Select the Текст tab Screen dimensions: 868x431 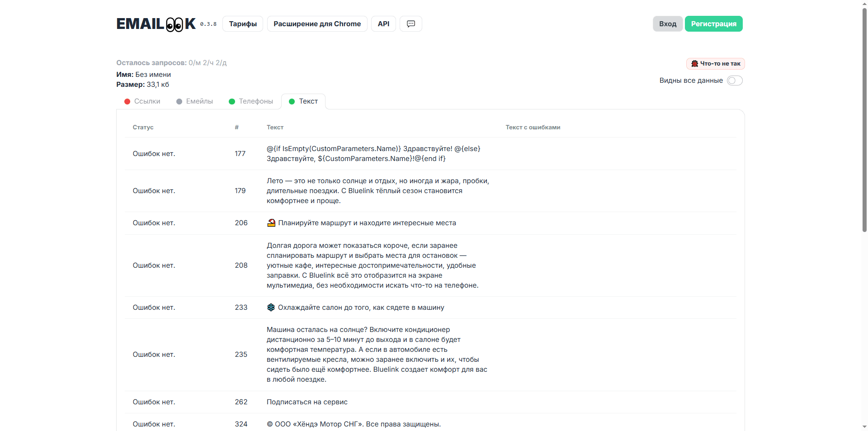pos(303,101)
